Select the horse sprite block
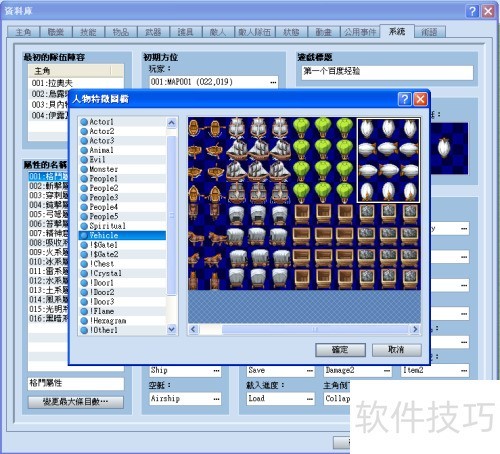The height and width of the screenshot is (454, 500). pos(207,247)
